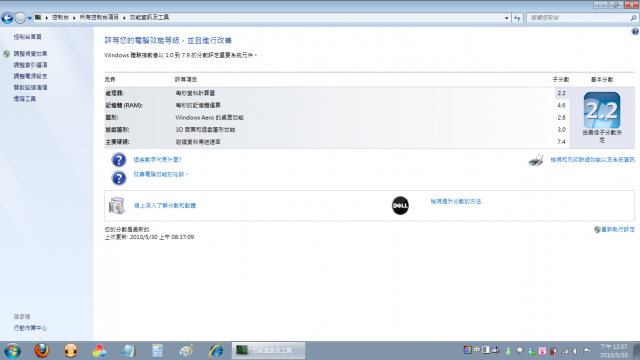Launch Internet Explorer from the taskbar
The width and height of the screenshot is (640, 360).
[x=216, y=351]
